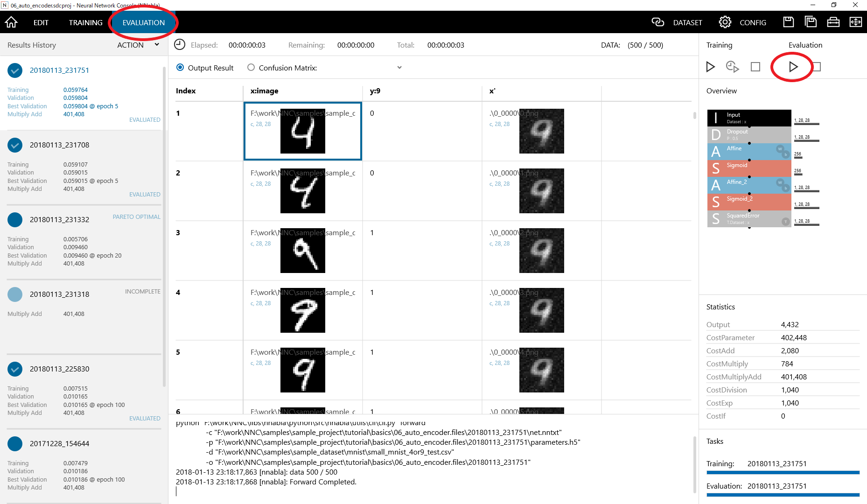Select the Confusion Matrix radio button
Viewport: 867px width, 504px height.
click(251, 68)
